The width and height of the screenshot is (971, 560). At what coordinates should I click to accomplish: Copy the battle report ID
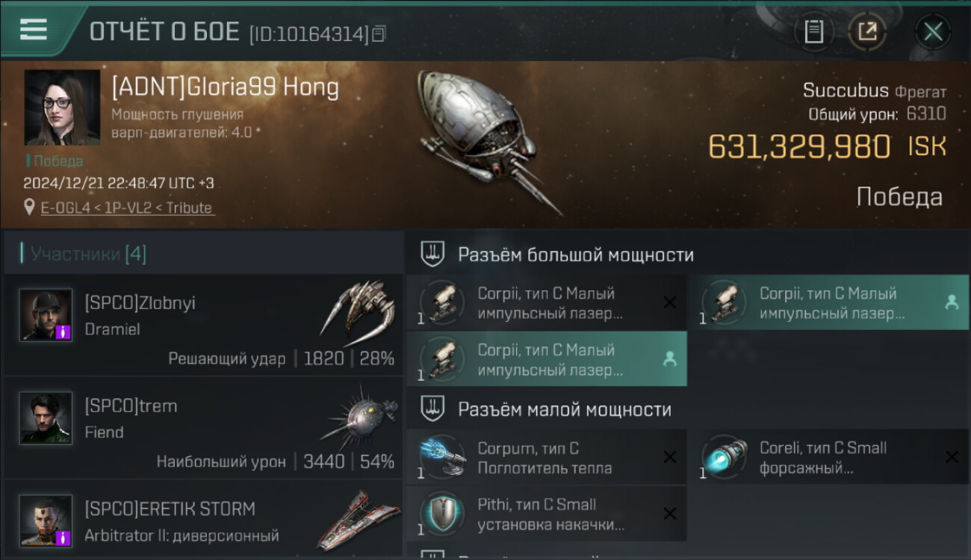[379, 34]
